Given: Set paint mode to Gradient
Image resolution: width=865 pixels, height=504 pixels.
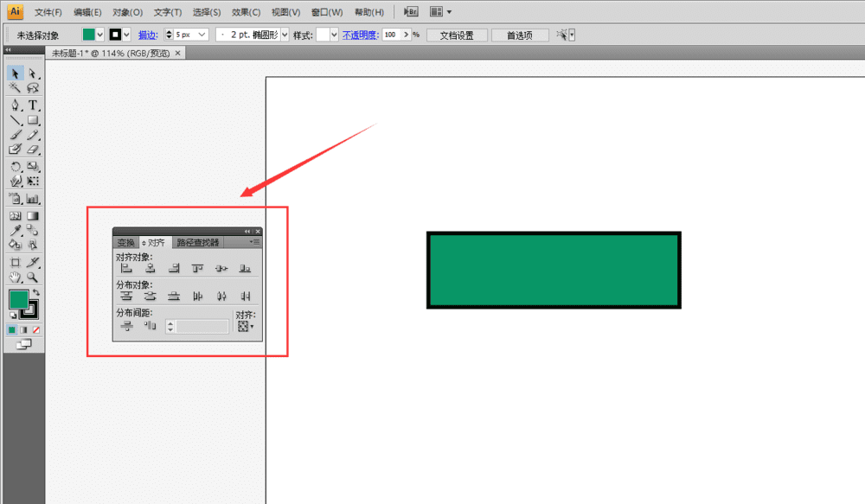Looking at the screenshot, I should [x=23, y=329].
